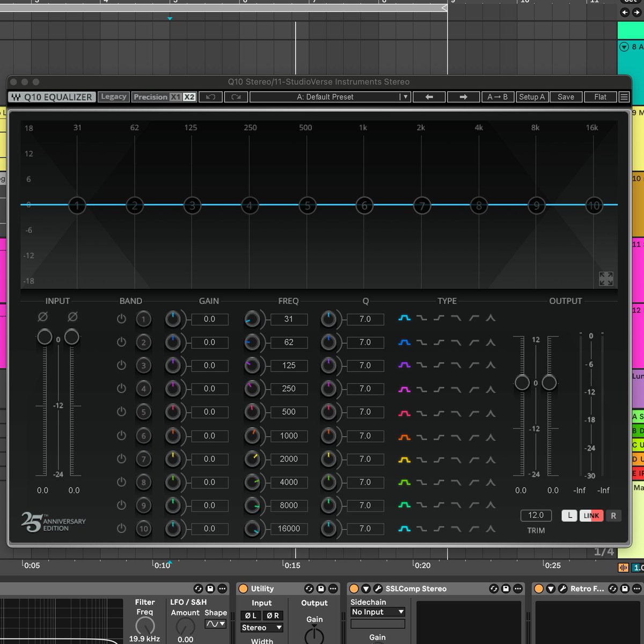Image resolution: width=644 pixels, height=644 pixels.
Task: Click the TRIM value field 12.0
Action: click(536, 515)
